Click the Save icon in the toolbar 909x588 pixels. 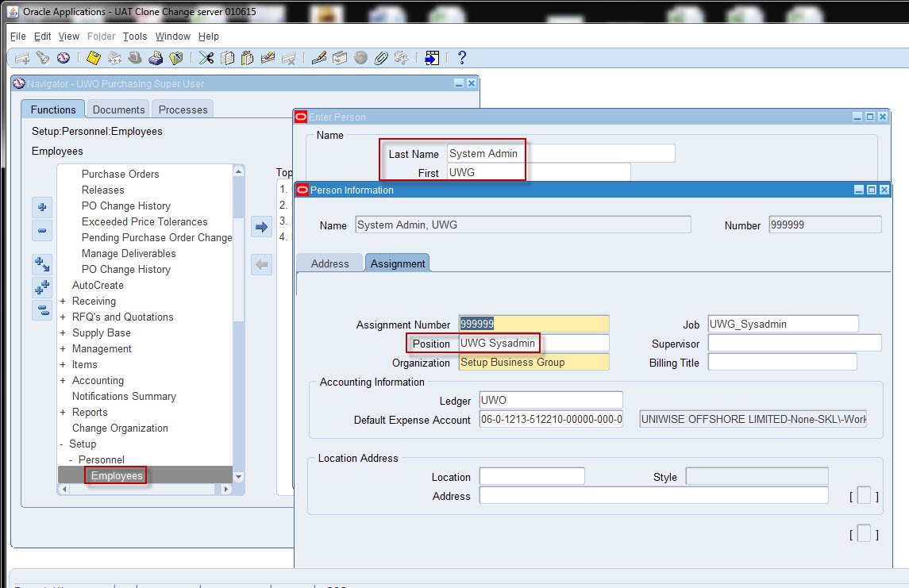tap(93, 57)
